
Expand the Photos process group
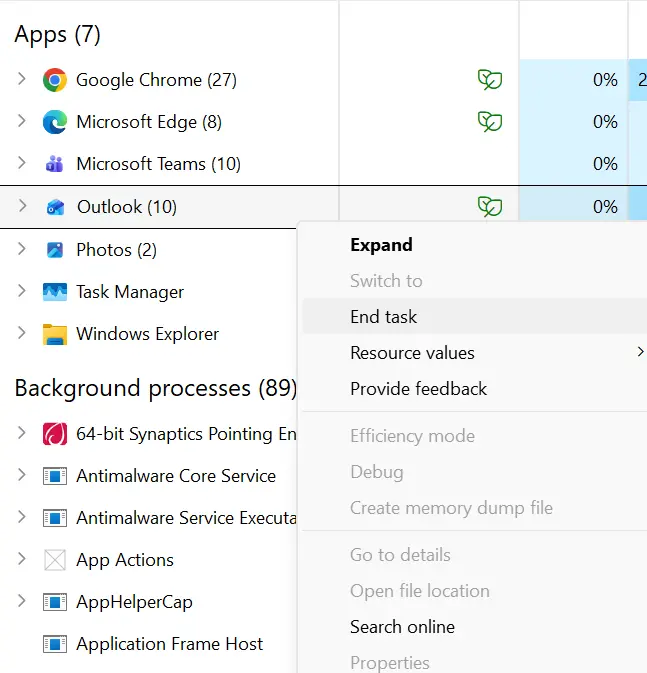coord(22,250)
